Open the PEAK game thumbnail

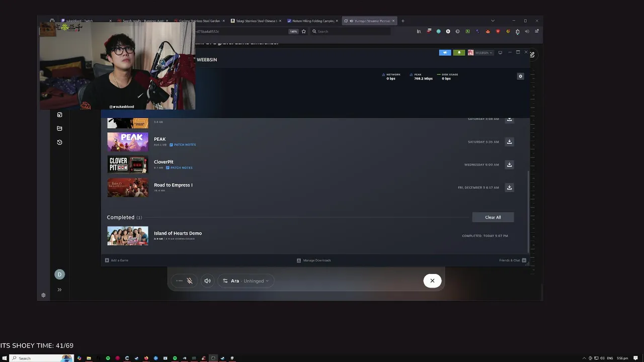(x=128, y=142)
